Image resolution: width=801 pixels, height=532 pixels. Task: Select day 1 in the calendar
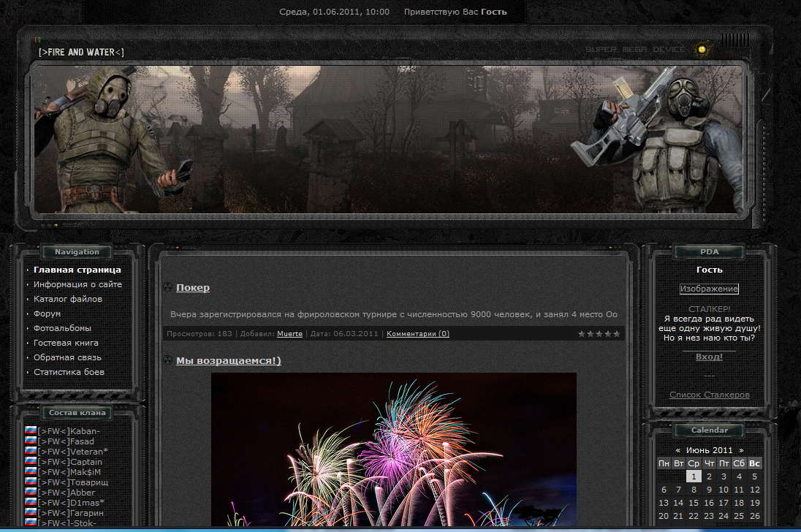pos(694,476)
